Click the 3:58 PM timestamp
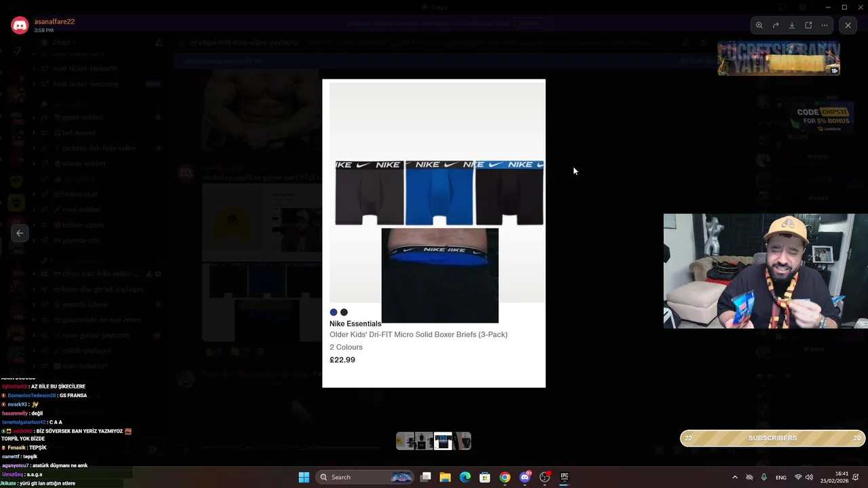Viewport: 868px width, 488px height. (x=44, y=30)
